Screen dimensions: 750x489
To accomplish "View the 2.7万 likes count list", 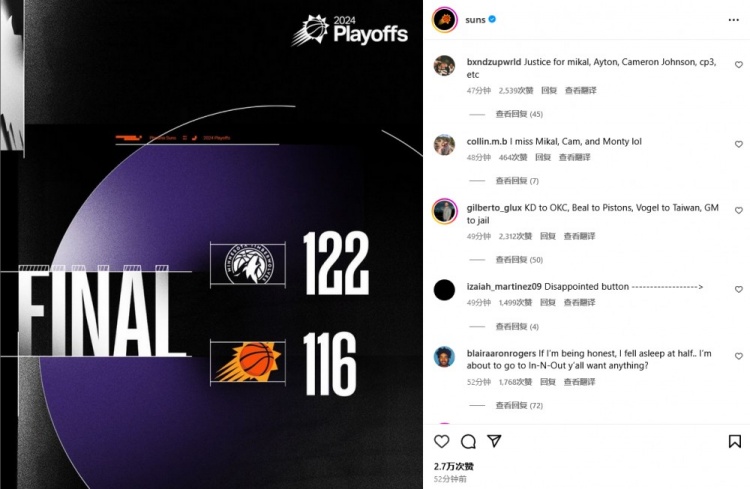I will (453, 466).
